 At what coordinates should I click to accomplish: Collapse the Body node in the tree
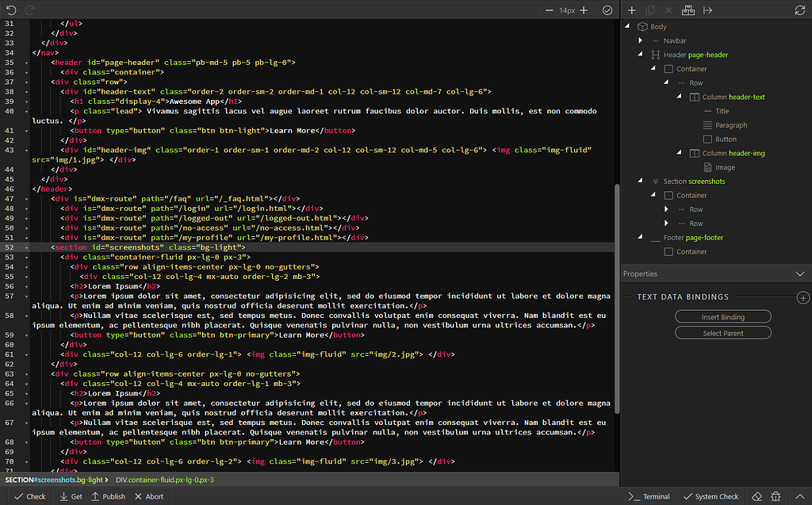(x=628, y=25)
